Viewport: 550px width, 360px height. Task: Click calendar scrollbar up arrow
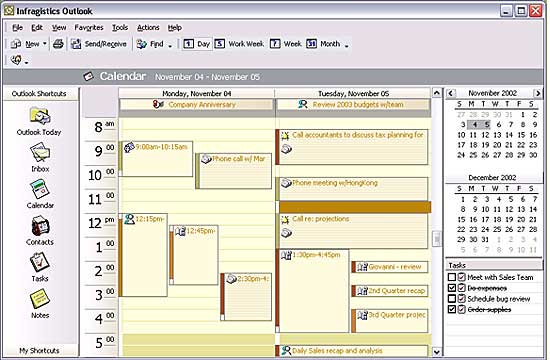[437, 93]
